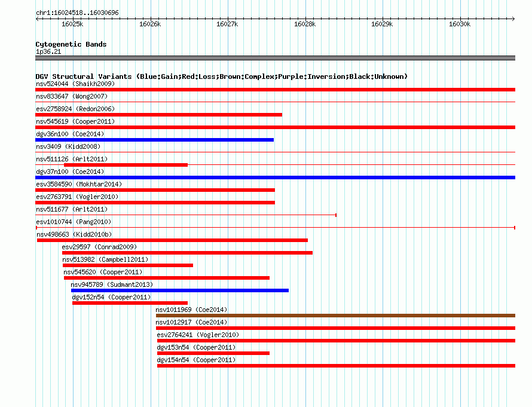Click the brown complex bar under nsv1011969

point(335,316)
